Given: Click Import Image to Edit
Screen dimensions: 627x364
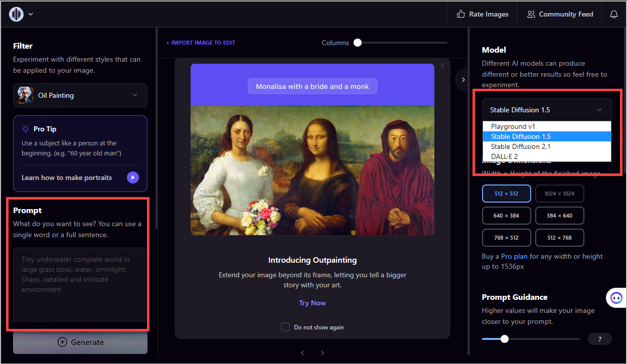Looking at the screenshot, I should [x=201, y=43].
